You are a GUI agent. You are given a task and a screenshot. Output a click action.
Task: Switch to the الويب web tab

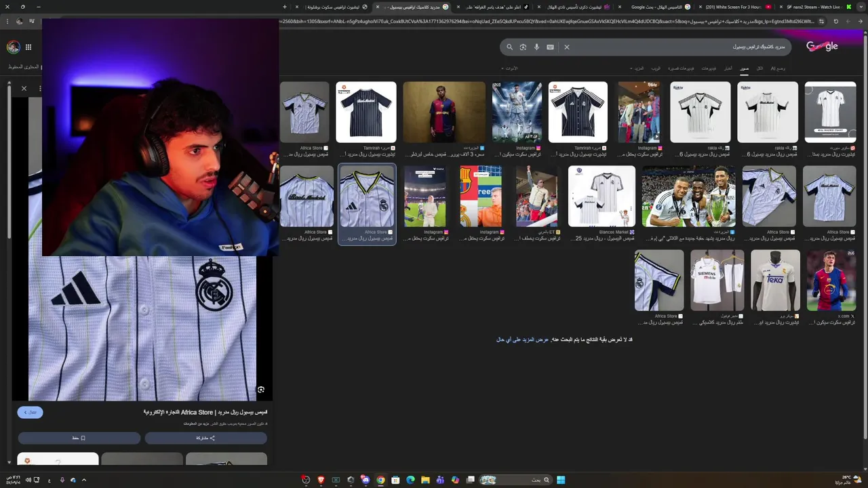tap(656, 68)
